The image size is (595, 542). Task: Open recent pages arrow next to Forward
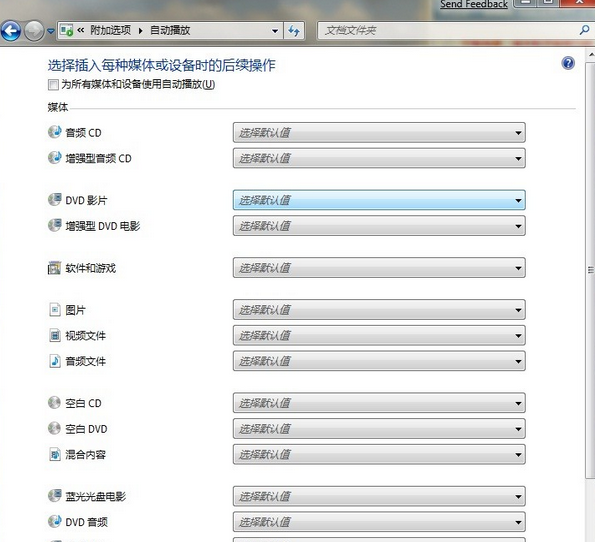(50, 31)
